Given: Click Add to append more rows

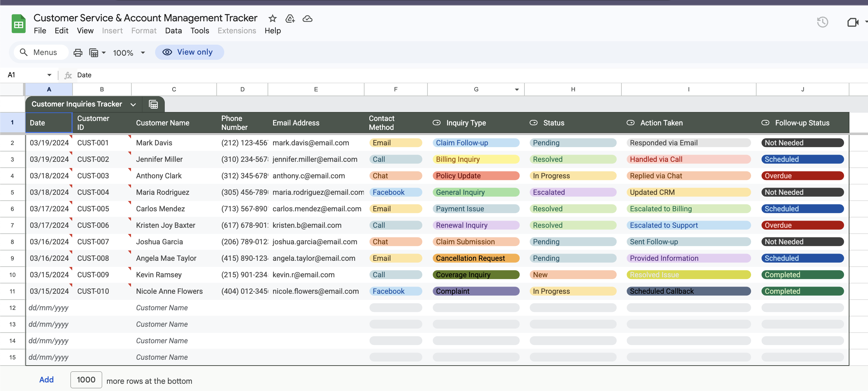Looking at the screenshot, I should [46, 380].
